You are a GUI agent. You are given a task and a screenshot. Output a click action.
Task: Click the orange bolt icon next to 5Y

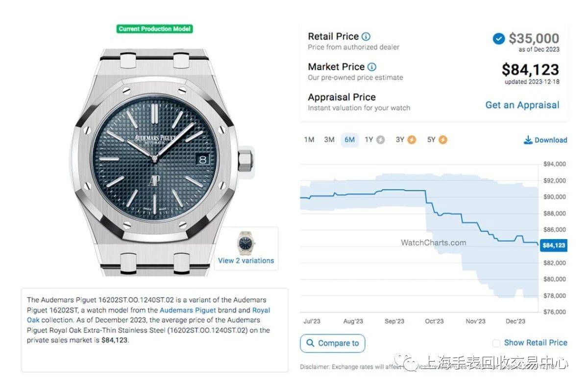(x=442, y=140)
